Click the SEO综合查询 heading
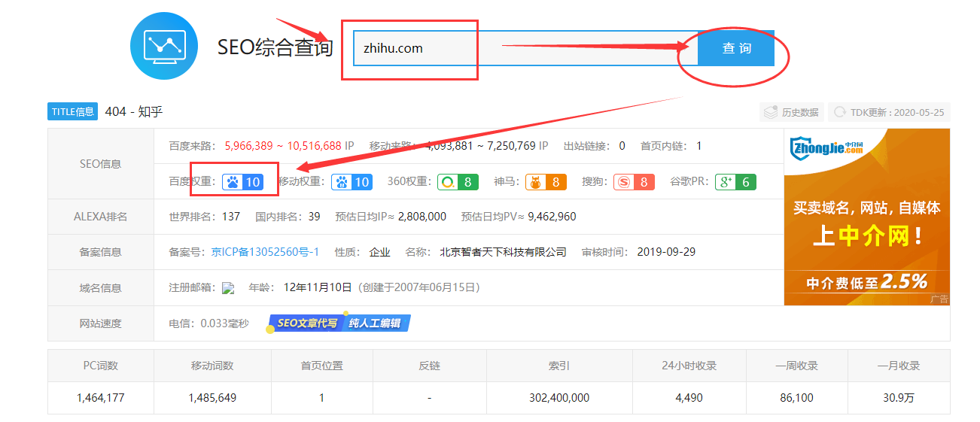This screenshot has width=980, height=422. pyautogui.click(x=275, y=47)
